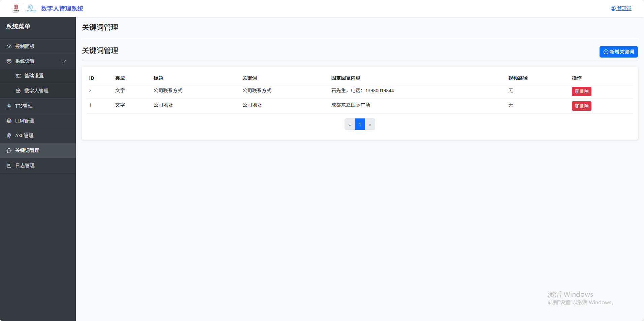
Task: Open the 管理员 user account link
Action: (x=621, y=8)
